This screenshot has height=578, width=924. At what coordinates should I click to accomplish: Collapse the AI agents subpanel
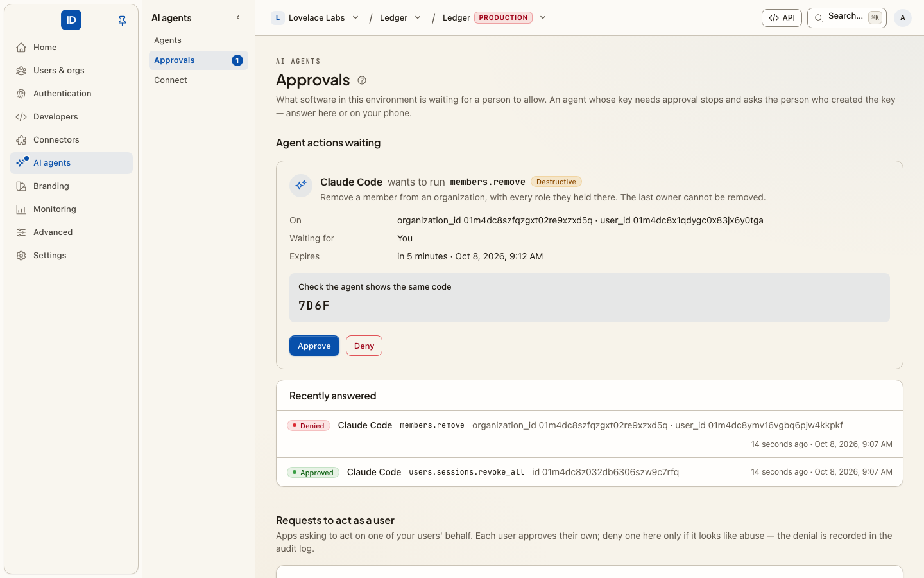point(238,18)
